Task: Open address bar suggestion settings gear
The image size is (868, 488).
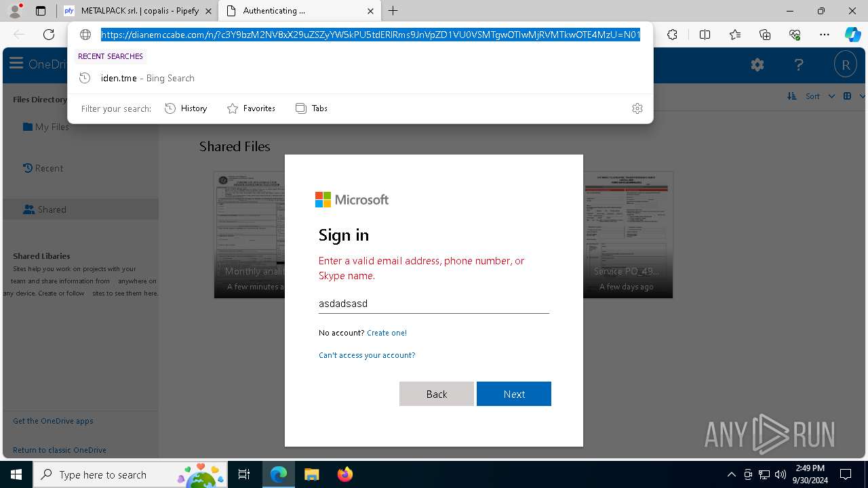Action: pyautogui.click(x=637, y=108)
